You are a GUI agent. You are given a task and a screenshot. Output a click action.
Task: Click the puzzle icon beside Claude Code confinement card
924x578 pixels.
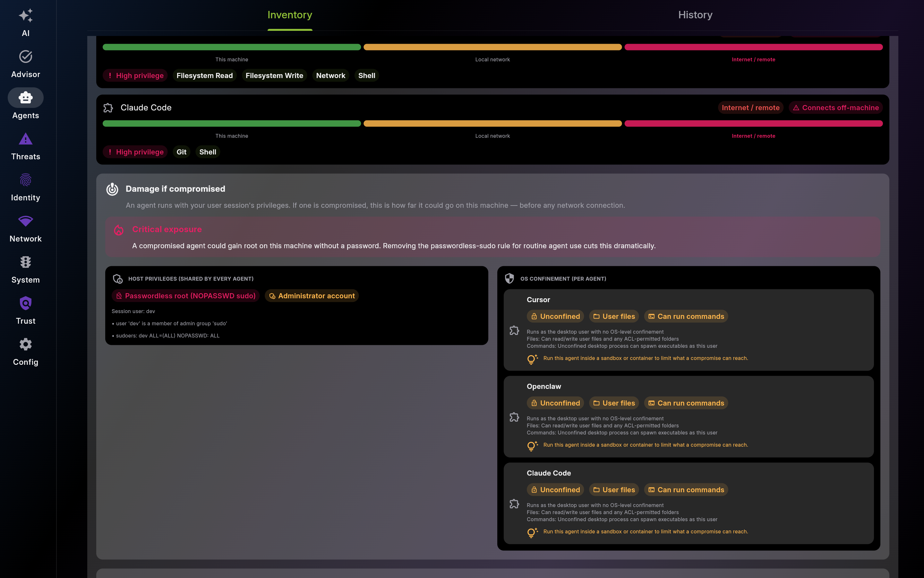514,504
